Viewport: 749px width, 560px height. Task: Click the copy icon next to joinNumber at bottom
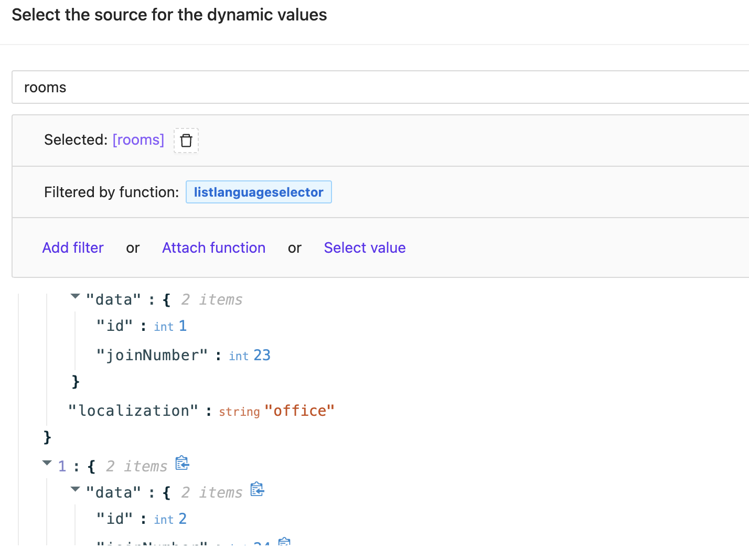pos(285,544)
